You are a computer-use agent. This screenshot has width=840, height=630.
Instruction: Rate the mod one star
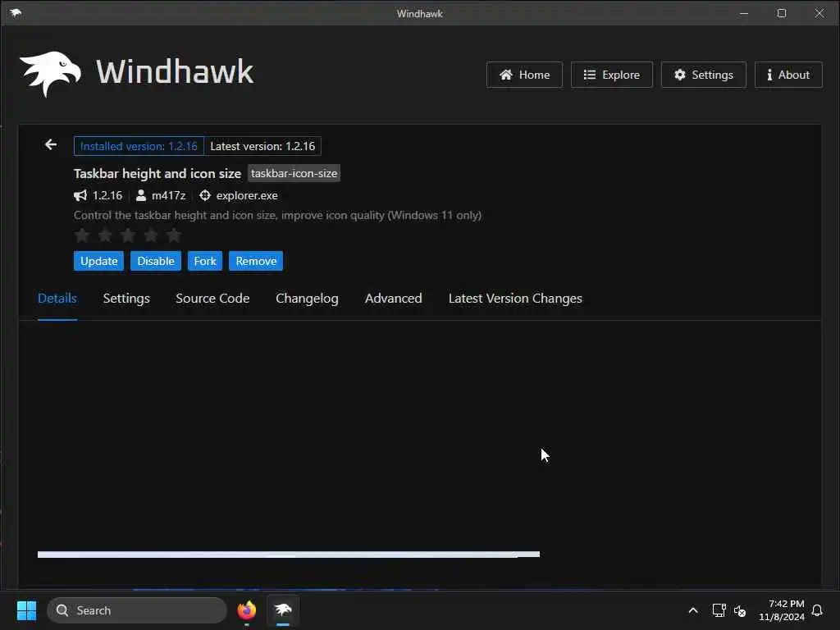(82, 235)
